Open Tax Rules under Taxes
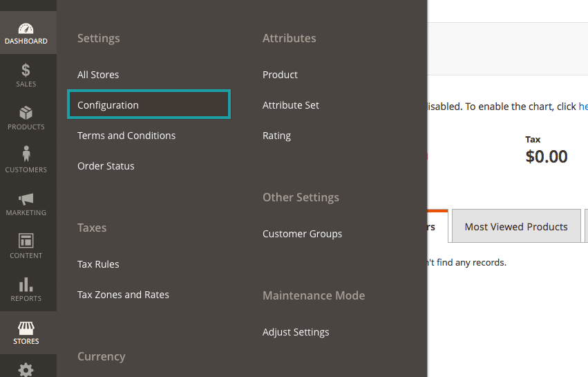This screenshot has height=377, width=588. click(x=98, y=264)
